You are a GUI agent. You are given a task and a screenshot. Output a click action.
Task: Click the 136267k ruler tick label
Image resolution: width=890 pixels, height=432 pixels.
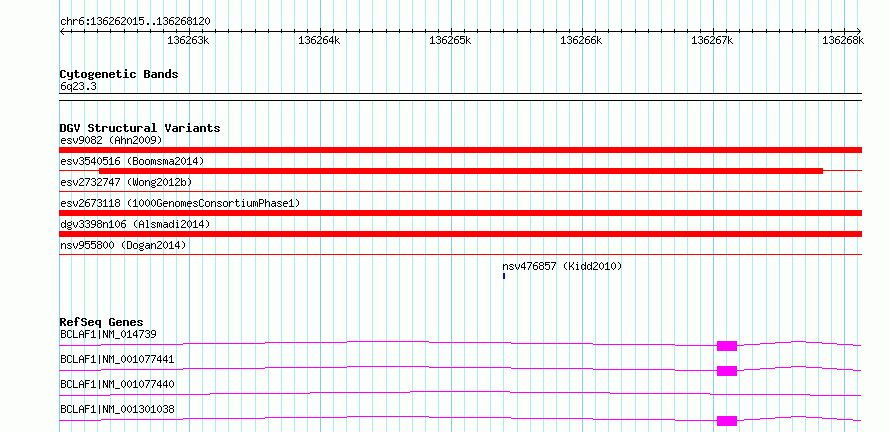pyautogui.click(x=712, y=40)
